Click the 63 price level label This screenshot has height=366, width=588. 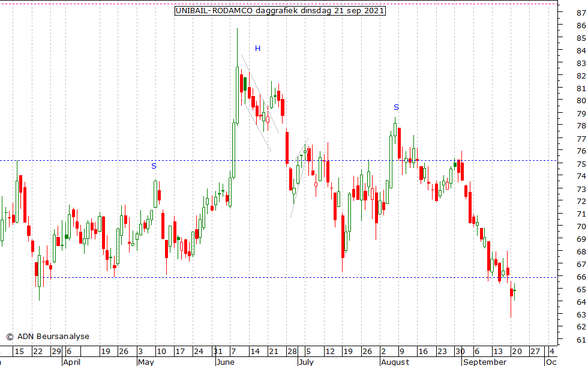pos(581,314)
